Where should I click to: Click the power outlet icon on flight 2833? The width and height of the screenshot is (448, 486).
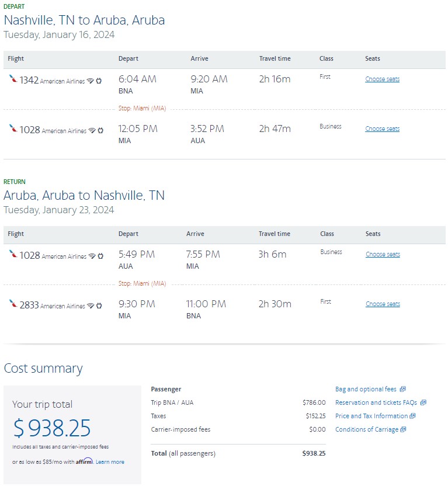point(99,306)
